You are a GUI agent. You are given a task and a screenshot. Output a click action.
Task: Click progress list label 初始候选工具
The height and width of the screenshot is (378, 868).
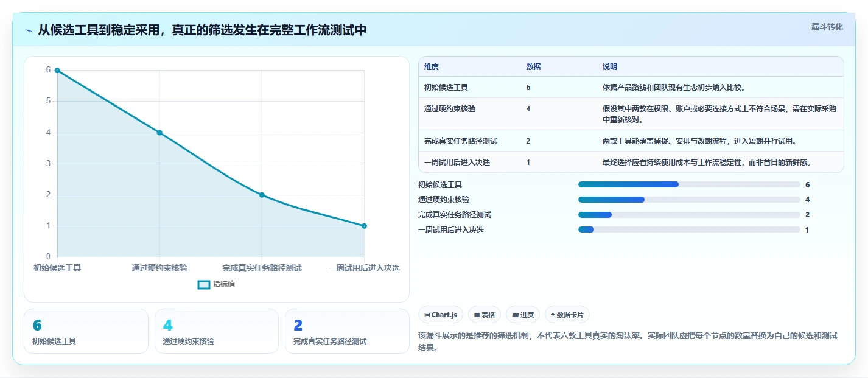click(440, 184)
